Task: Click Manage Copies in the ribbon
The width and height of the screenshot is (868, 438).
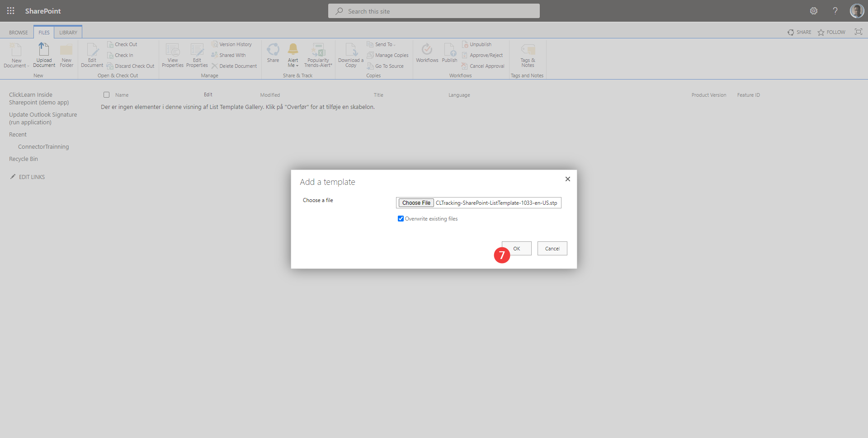Action: [388, 55]
